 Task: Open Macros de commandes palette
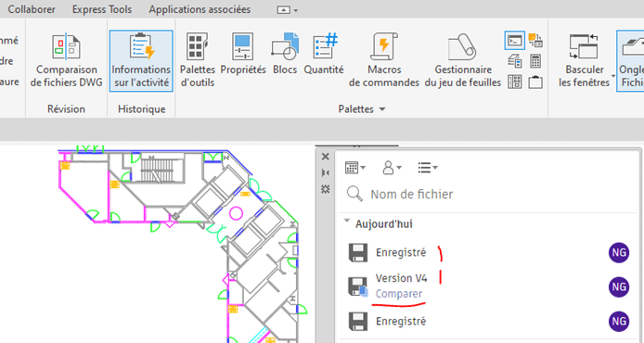pos(384,61)
